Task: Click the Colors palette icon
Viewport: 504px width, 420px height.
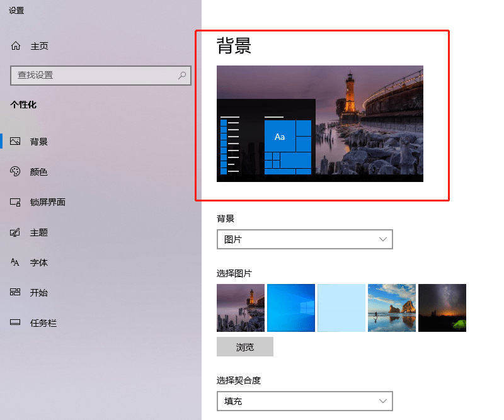Action: click(x=16, y=172)
